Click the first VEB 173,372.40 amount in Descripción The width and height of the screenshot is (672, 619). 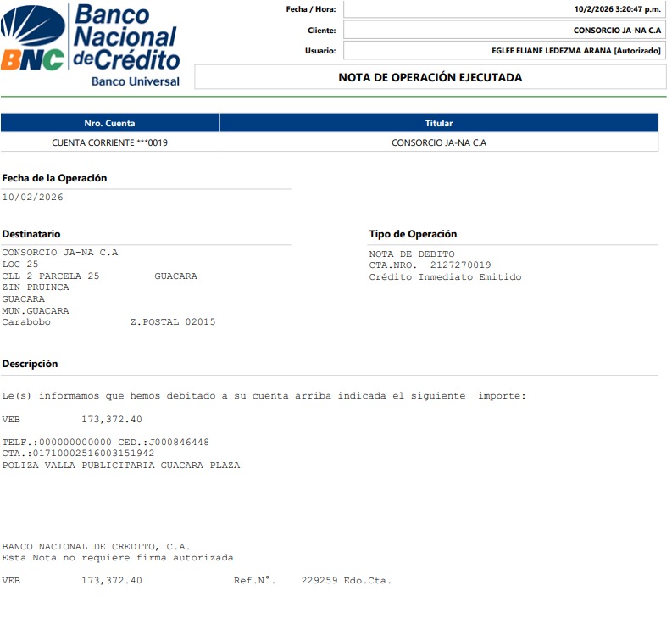pyautogui.click(x=111, y=420)
